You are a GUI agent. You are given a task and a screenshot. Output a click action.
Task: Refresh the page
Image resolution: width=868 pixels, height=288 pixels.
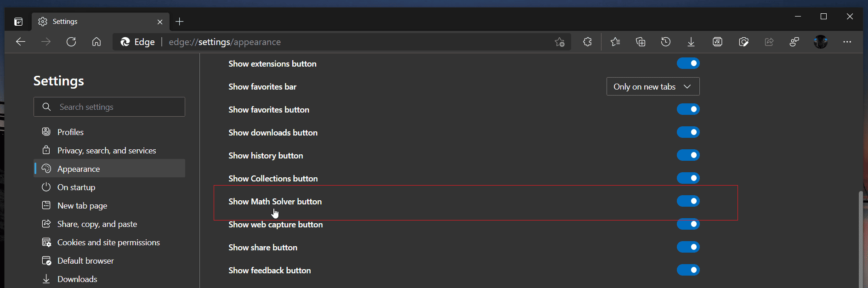click(71, 42)
